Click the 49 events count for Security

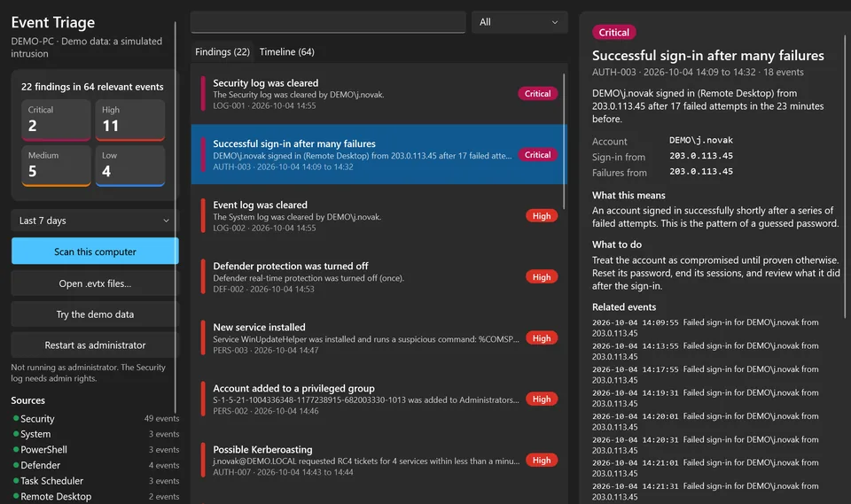(x=161, y=418)
